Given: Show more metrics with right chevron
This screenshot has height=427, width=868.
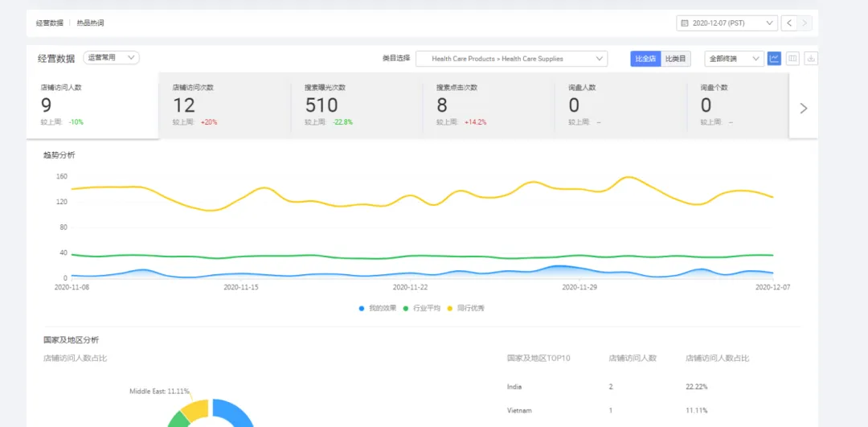Looking at the screenshot, I should 804,108.
